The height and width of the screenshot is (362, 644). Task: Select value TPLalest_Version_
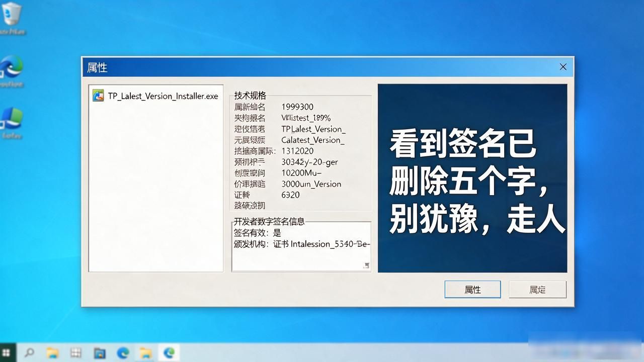313,129
